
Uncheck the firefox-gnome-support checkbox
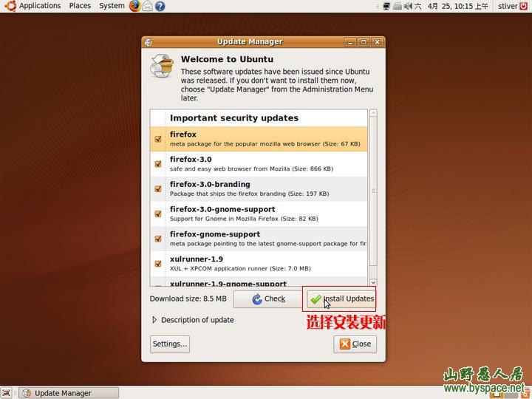[x=158, y=239]
